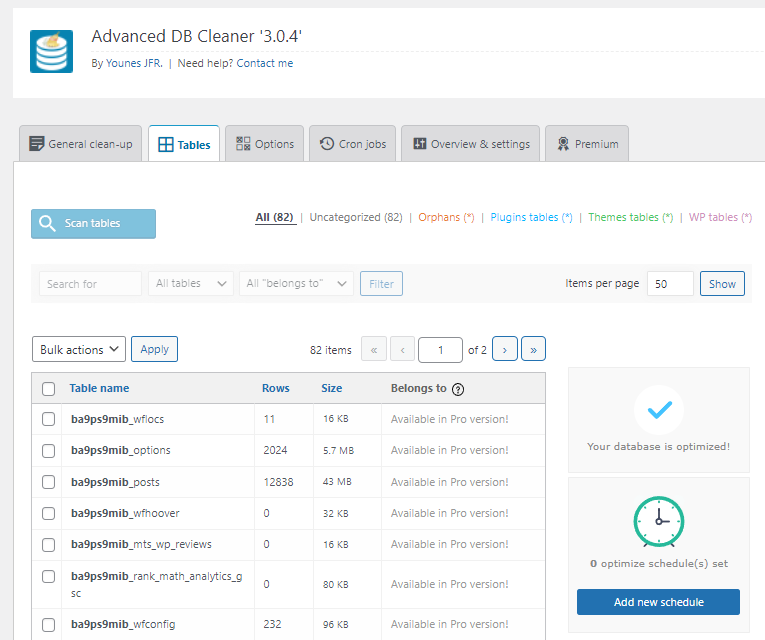Click the Show button
The width and height of the screenshot is (765, 640).
[722, 283]
